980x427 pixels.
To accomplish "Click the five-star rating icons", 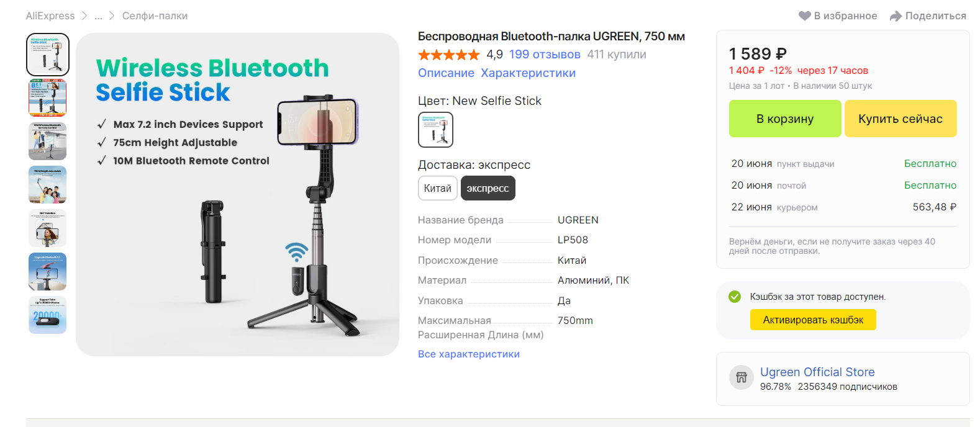I will tap(449, 55).
